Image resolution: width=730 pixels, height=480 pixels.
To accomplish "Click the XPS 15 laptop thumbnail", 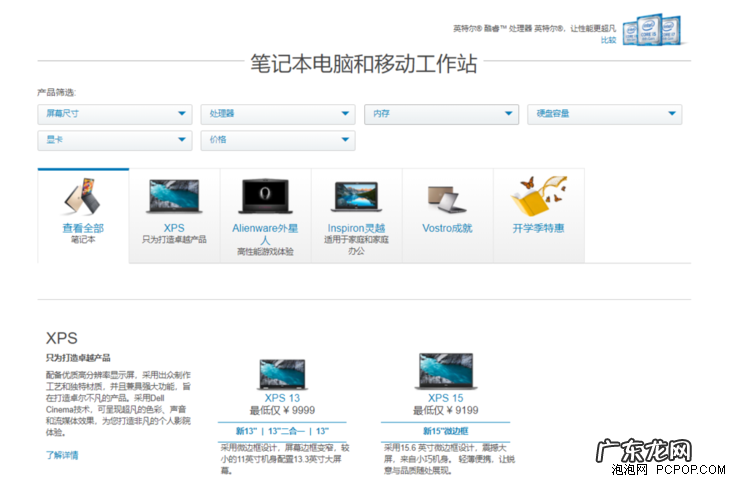I will pyautogui.click(x=446, y=371).
